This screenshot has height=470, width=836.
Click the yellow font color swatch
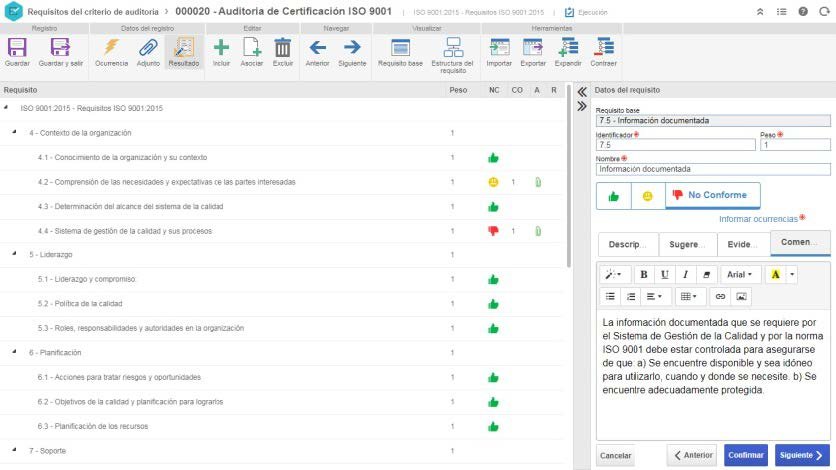(x=775, y=274)
